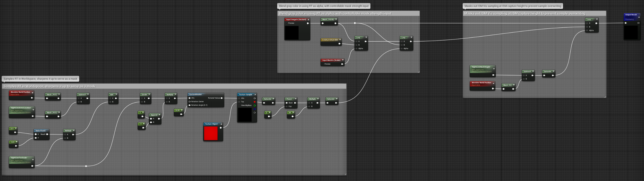Select the 'Blend gray color in' comment header
The height and width of the screenshot is (181, 644).
click(348, 13)
